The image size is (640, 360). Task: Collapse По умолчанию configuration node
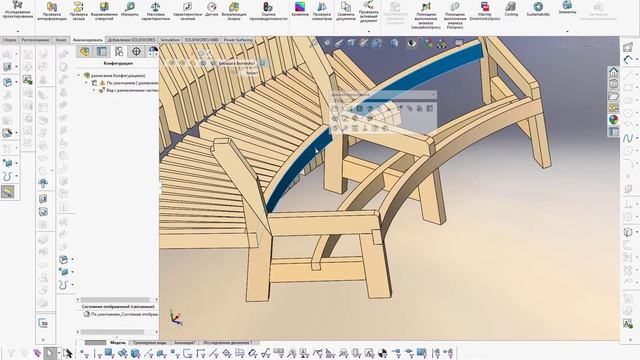[87, 83]
